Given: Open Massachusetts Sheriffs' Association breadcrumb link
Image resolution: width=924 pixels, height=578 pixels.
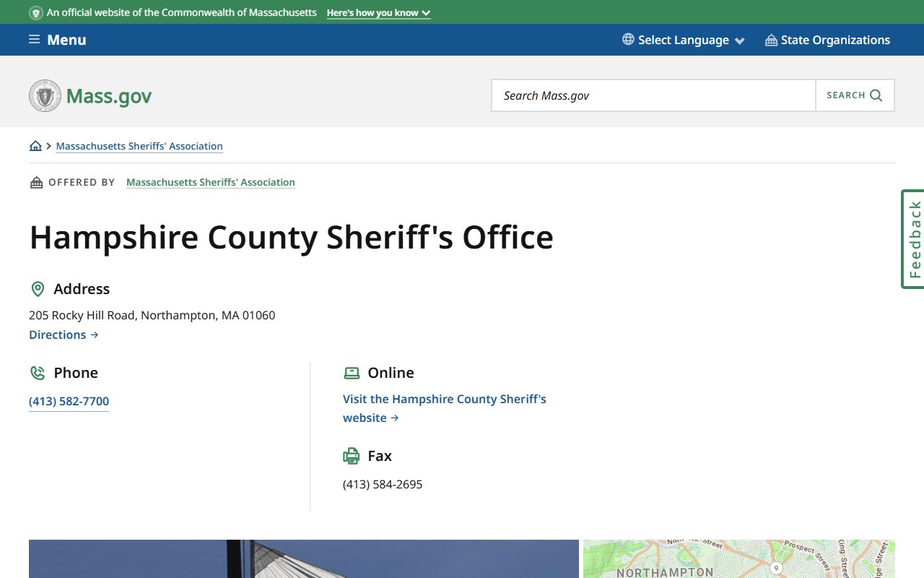Looking at the screenshot, I should [139, 146].
